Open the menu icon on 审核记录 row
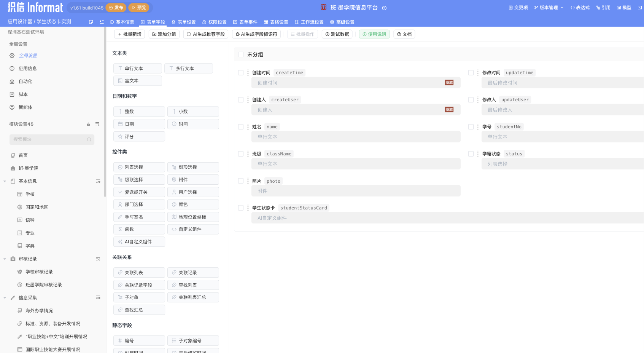Viewport: 644px width, 353px height. (98, 259)
